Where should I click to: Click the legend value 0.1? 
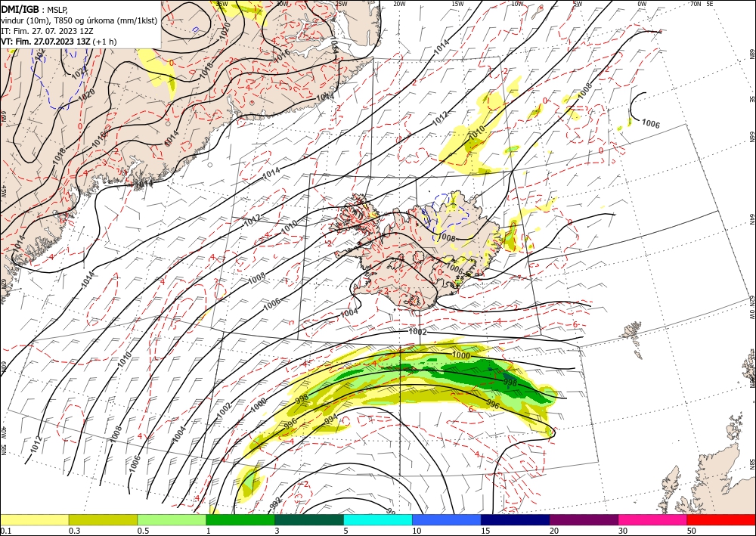point(5,531)
